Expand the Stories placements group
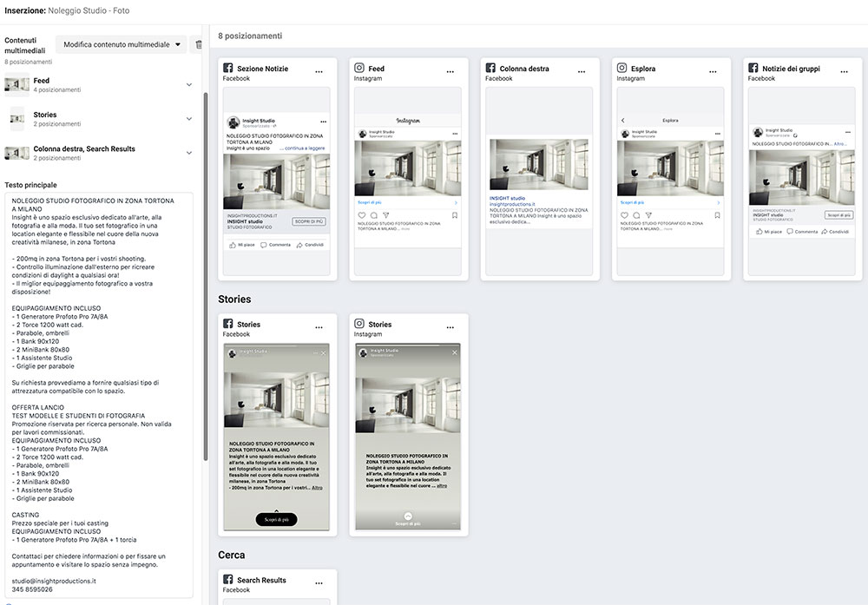Screen dimensions: 868x605 point(189,118)
